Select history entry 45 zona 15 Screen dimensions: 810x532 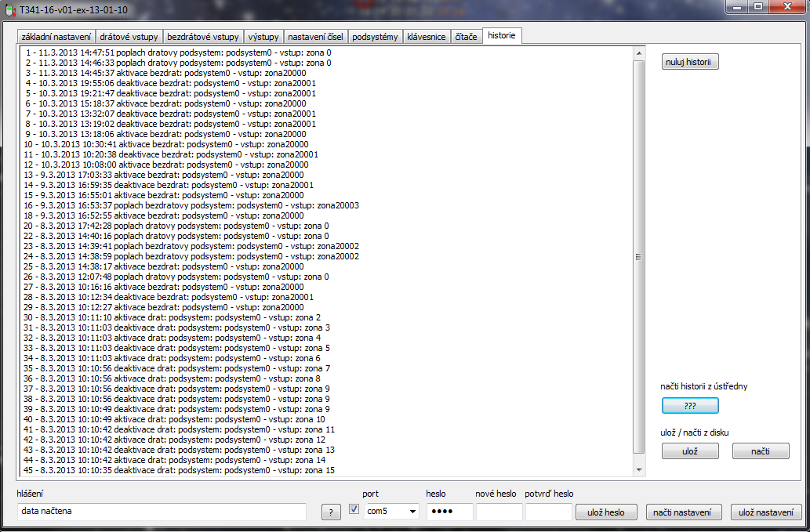click(180, 471)
